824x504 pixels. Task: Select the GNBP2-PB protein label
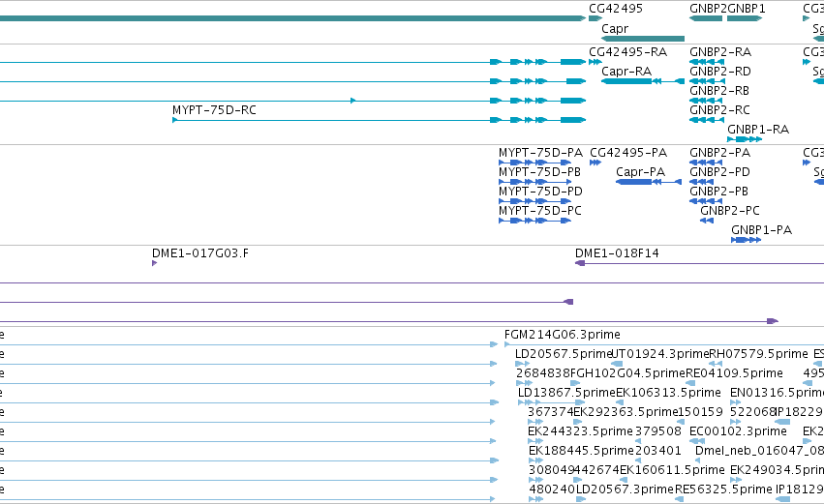[x=718, y=192]
